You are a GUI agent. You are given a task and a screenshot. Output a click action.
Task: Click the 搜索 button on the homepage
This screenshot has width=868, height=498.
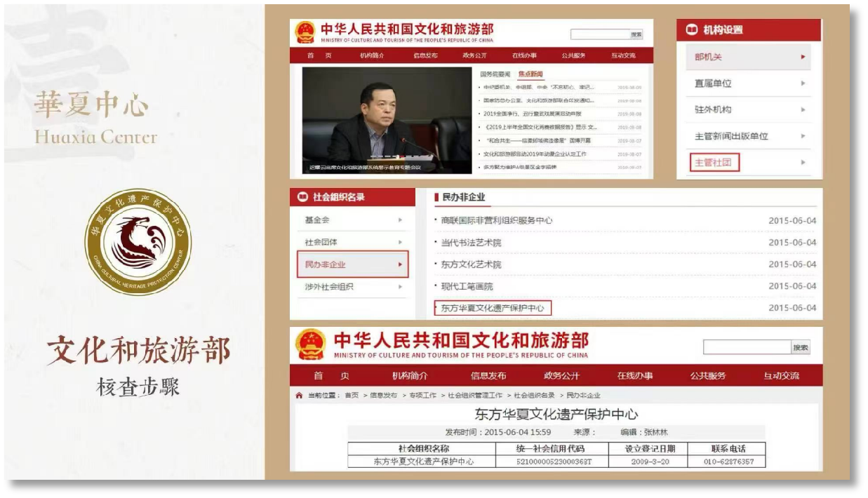pos(636,34)
